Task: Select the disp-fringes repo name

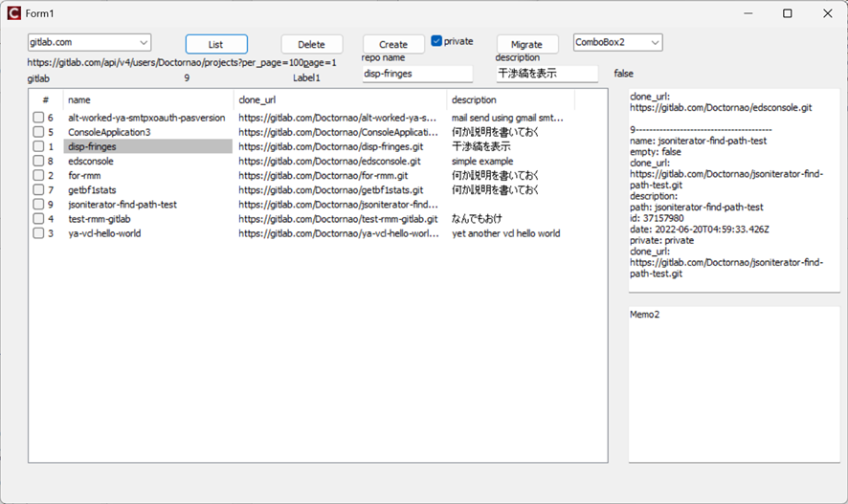Action: (x=92, y=146)
